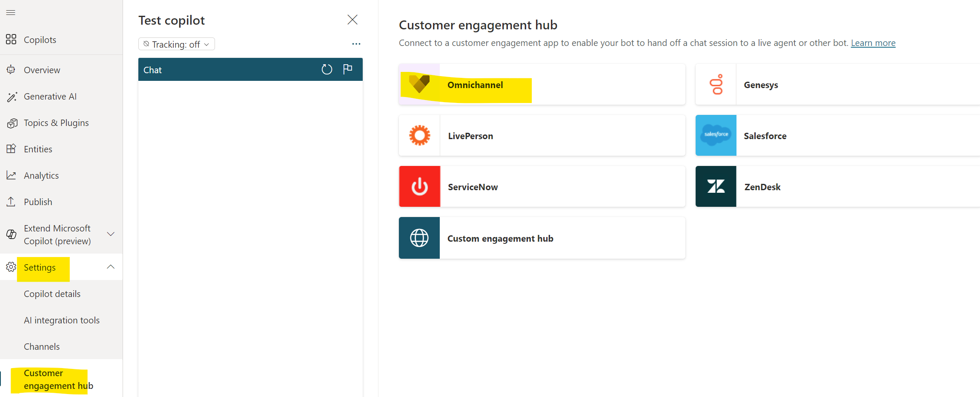Click the Settings gear icon

tap(11, 267)
